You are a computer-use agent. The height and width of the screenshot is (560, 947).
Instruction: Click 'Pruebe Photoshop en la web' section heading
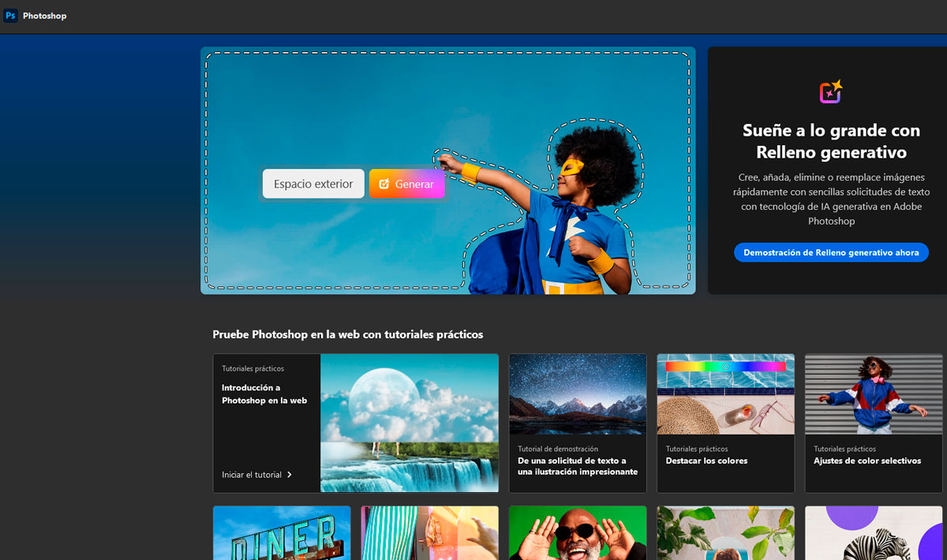click(348, 334)
